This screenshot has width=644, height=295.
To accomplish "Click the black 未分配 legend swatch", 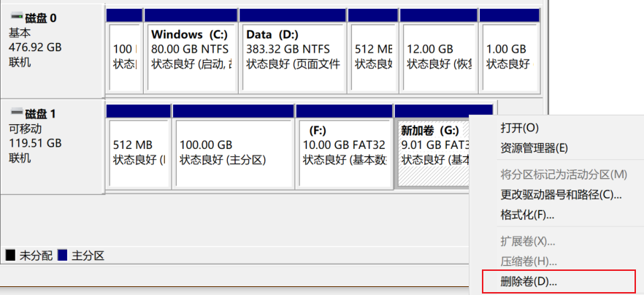I will click(x=10, y=256).
